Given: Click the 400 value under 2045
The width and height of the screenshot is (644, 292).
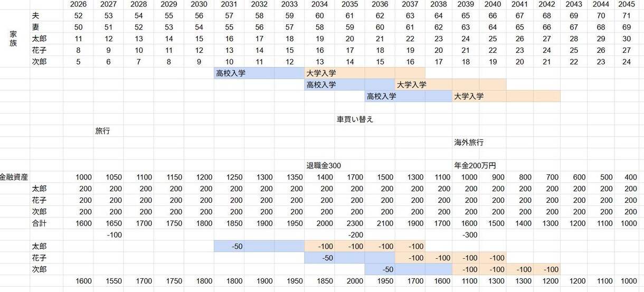Looking at the screenshot, I should point(630,177).
